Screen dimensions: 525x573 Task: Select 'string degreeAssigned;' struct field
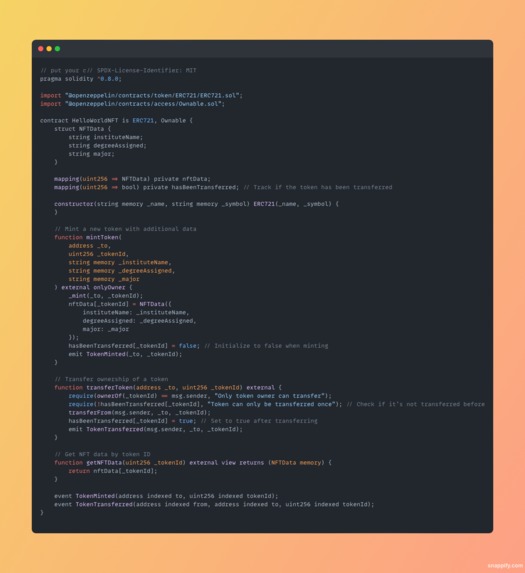[107, 145]
